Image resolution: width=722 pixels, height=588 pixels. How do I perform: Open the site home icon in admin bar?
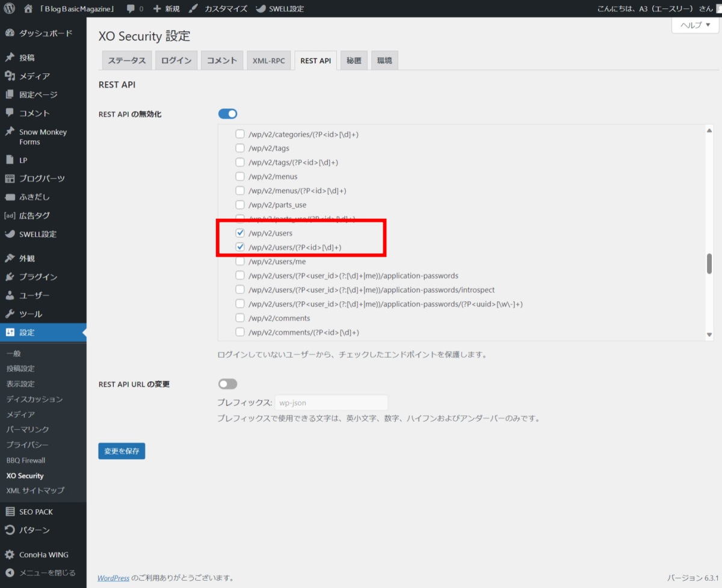(28, 8)
